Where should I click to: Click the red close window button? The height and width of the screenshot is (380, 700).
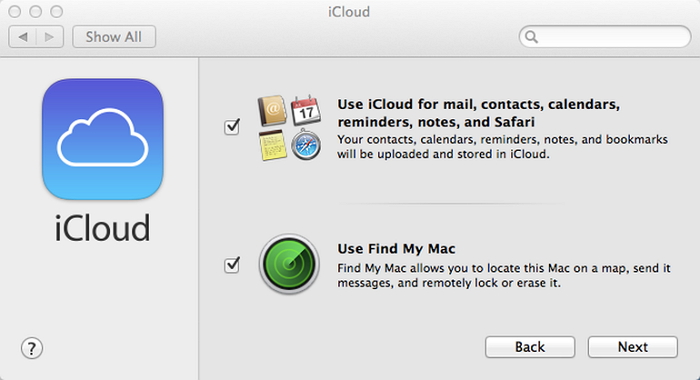click(15, 12)
